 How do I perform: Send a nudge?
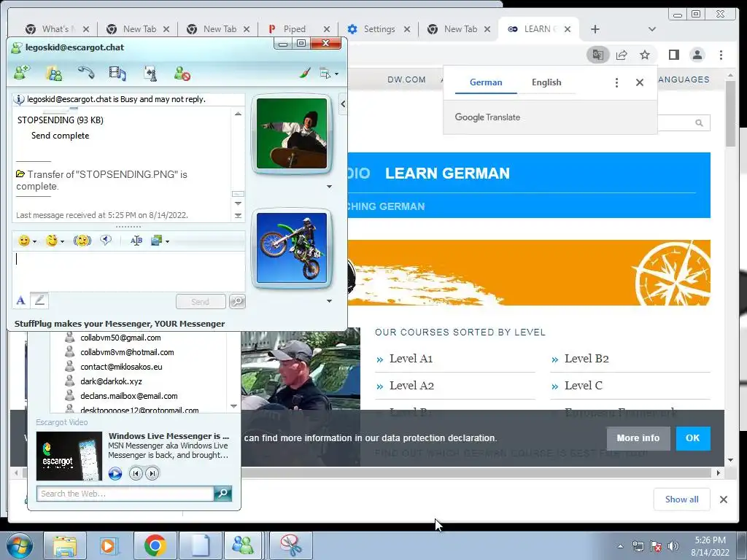(x=82, y=241)
